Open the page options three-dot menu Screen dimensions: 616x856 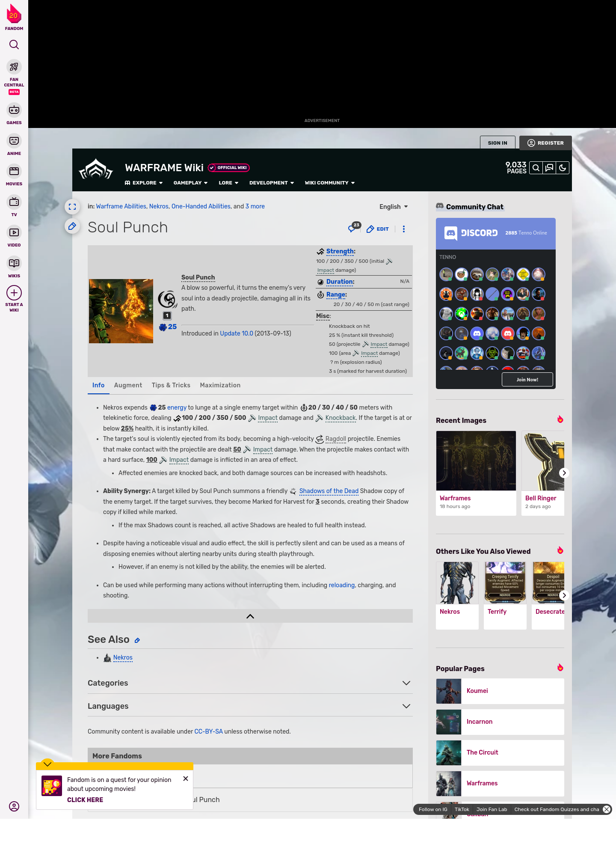pyautogui.click(x=403, y=229)
